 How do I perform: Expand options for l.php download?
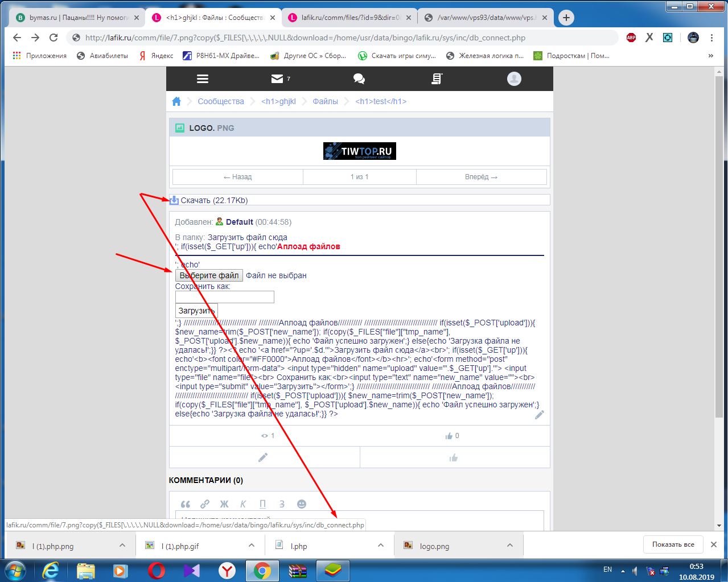[x=381, y=546]
